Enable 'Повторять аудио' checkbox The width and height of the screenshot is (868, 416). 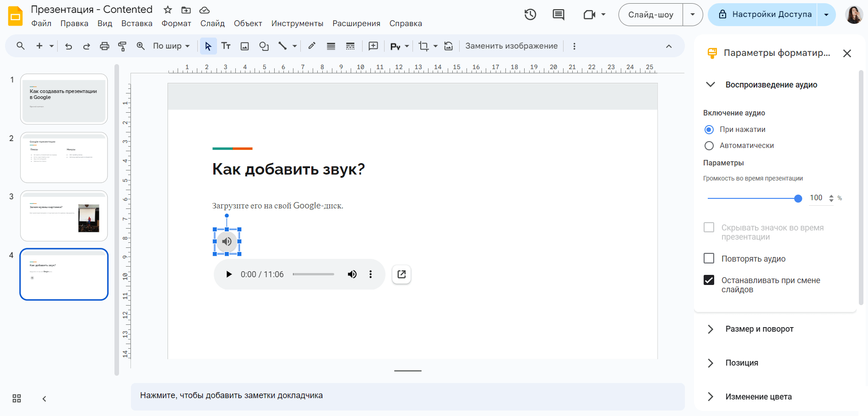coord(709,258)
